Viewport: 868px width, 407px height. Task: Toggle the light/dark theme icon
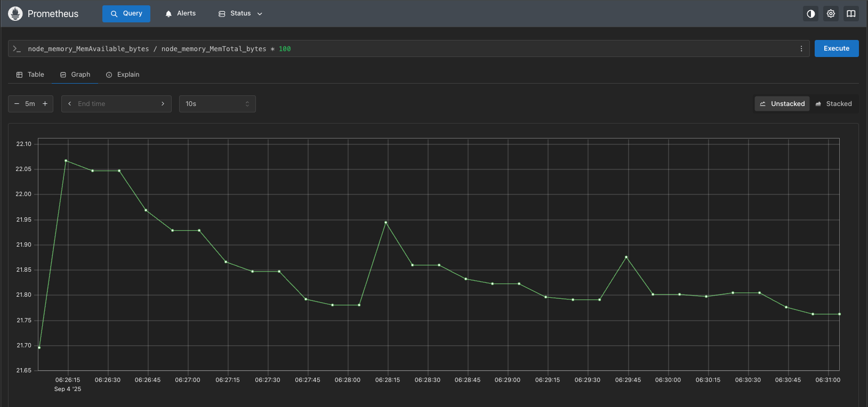click(x=810, y=14)
